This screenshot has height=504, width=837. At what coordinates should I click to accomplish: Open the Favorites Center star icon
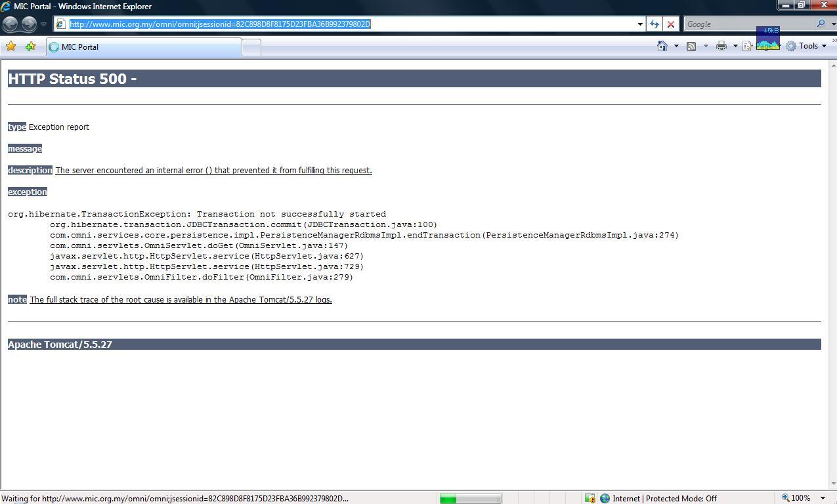[x=11, y=47]
